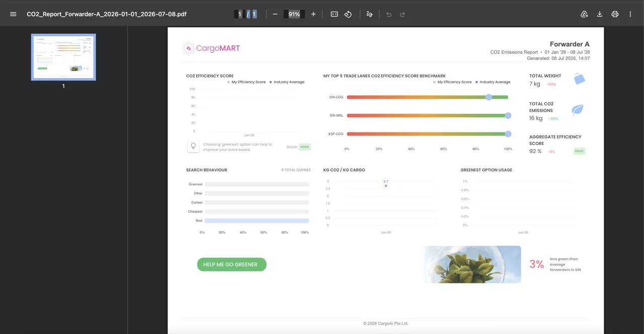Click the CO2 EFFICIENCY SCORE heading

coord(210,76)
